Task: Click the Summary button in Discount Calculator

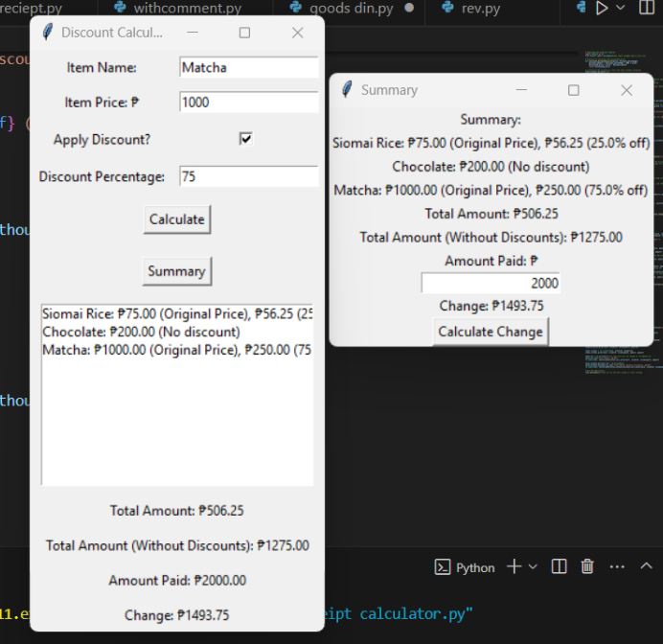Action: coord(176,271)
